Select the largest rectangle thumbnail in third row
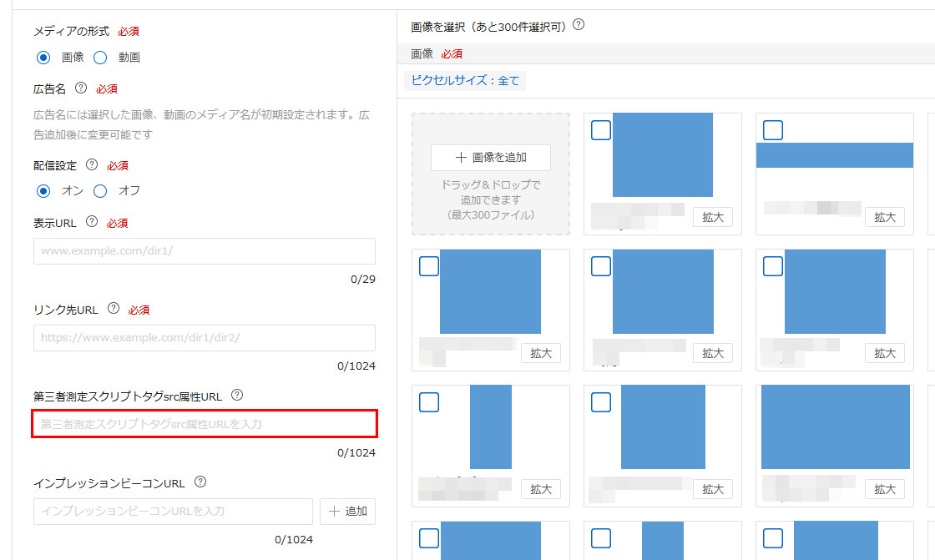This screenshot has width=935, height=560. pyautogui.click(x=836, y=427)
